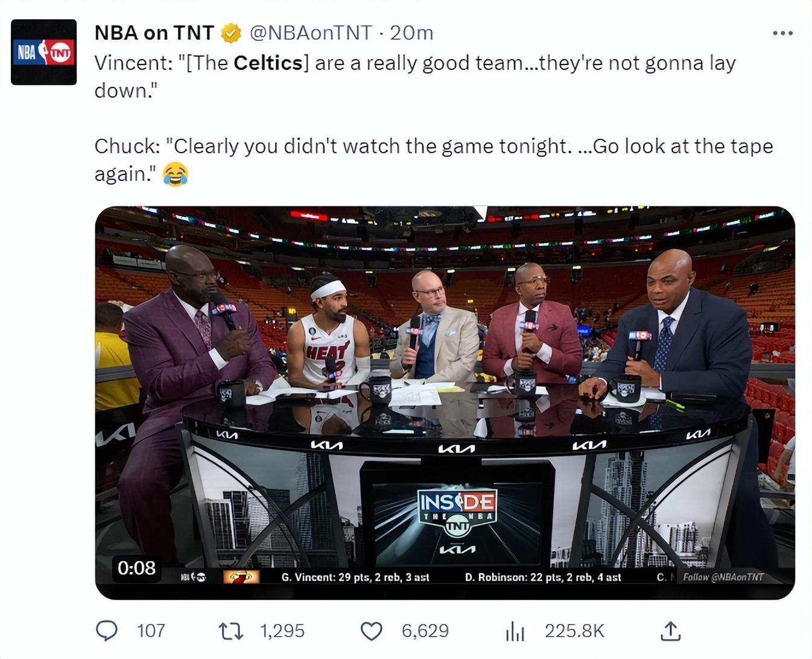Click the gold verified badge
Viewport: 812px width, 659px height.
click(x=231, y=33)
